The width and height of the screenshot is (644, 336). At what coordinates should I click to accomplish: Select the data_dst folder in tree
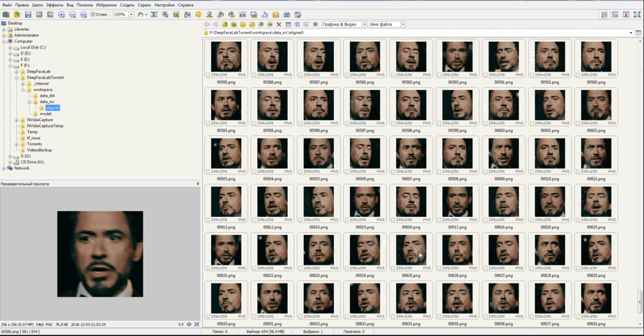[47, 96]
